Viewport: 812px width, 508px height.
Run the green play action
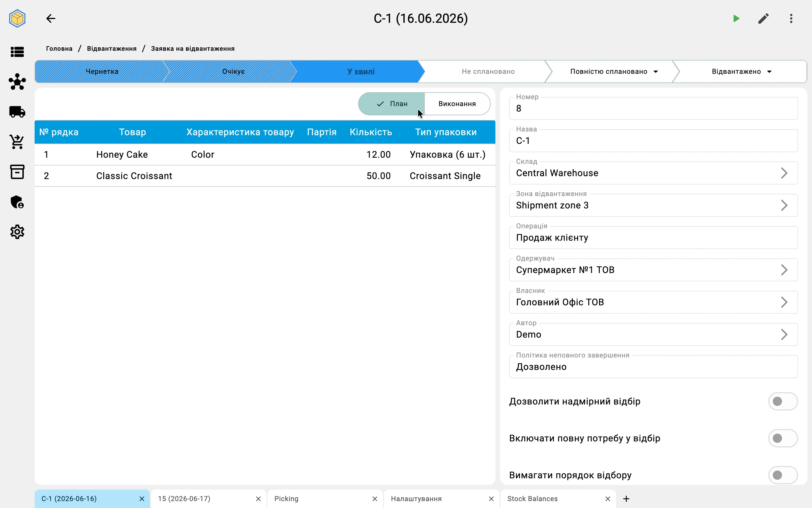click(736, 18)
